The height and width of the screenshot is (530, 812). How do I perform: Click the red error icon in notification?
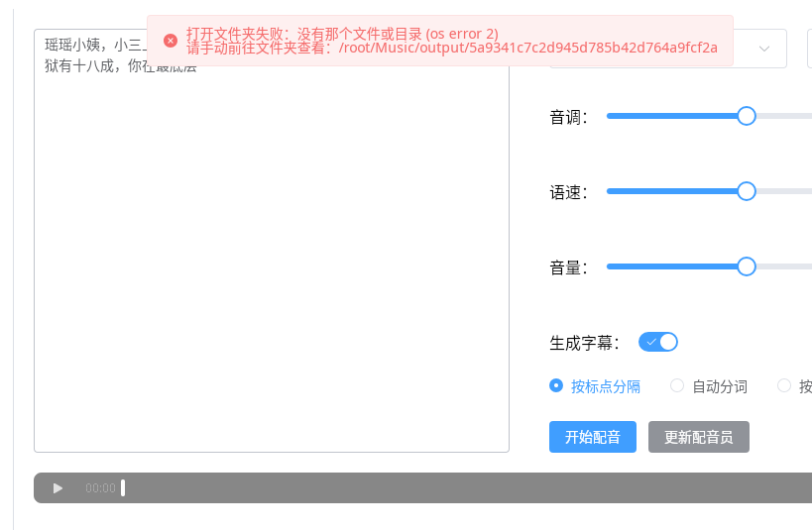171,41
